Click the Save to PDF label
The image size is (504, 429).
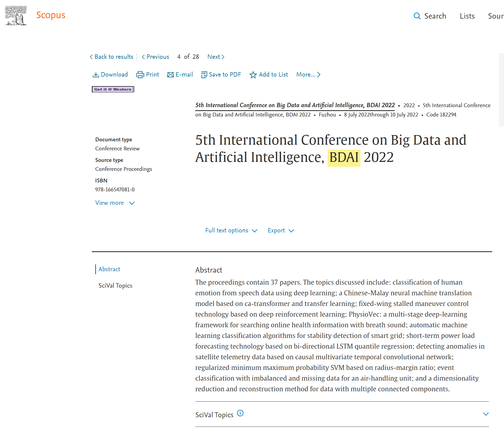pyautogui.click(x=225, y=74)
